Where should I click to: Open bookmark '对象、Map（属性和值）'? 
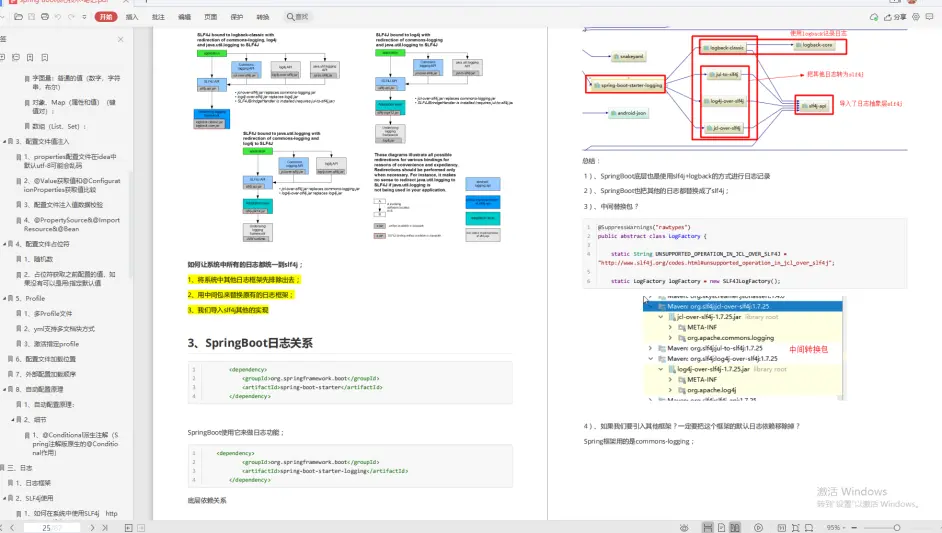[74, 106]
